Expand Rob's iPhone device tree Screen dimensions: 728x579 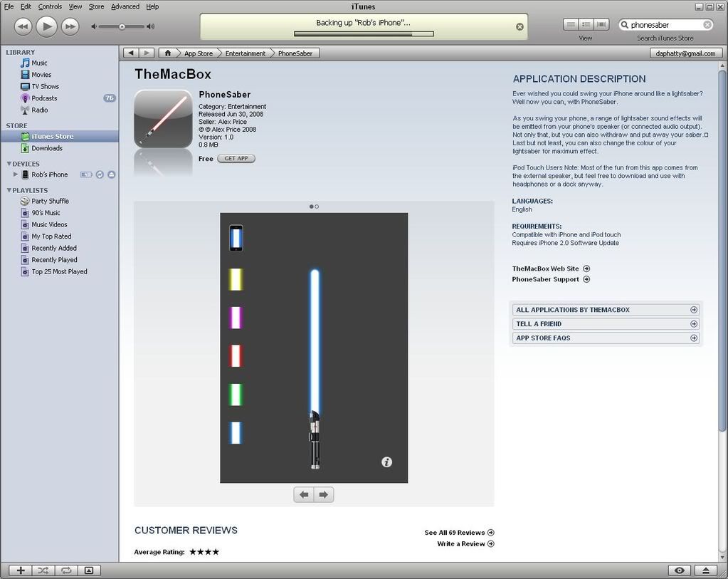click(16, 174)
